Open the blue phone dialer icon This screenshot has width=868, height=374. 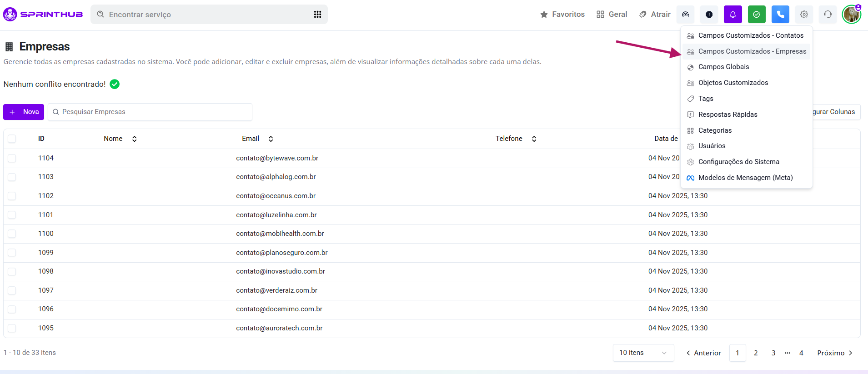pos(780,15)
